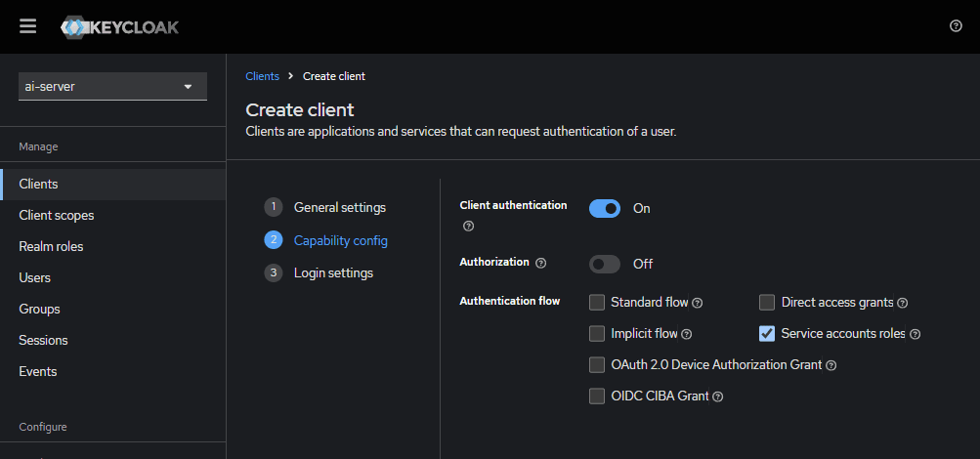This screenshot has width=980, height=459.
Task: Go to General settings wizard step
Action: tap(325, 207)
